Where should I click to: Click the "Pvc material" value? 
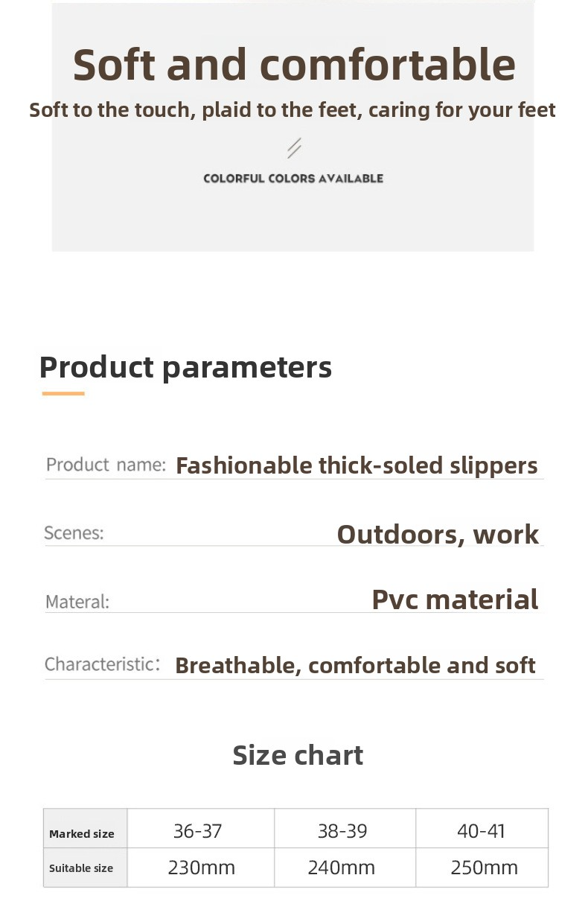pyautogui.click(x=455, y=599)
